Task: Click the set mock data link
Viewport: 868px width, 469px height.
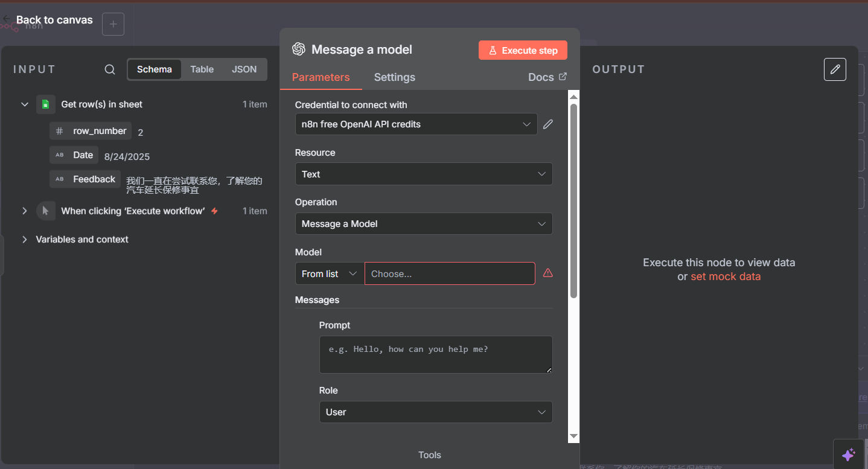Action: coord(726,276)
